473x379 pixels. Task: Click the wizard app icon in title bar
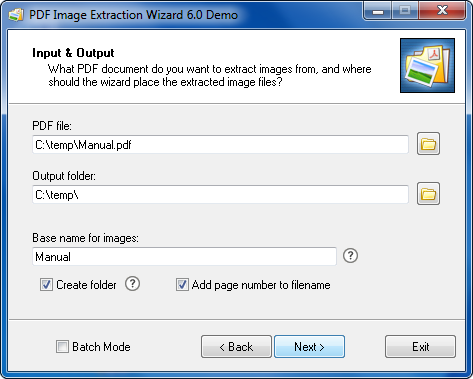point(16,15)
